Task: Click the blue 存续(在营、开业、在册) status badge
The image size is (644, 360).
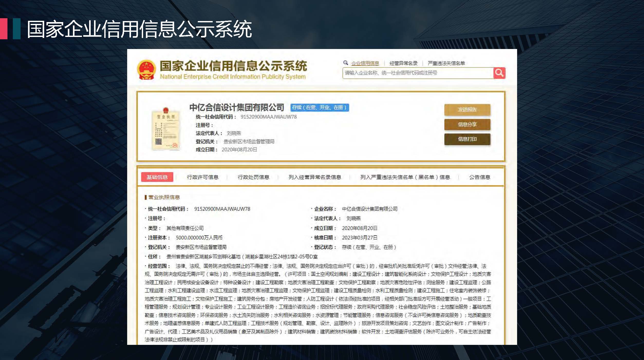Action: coord(320,107)
